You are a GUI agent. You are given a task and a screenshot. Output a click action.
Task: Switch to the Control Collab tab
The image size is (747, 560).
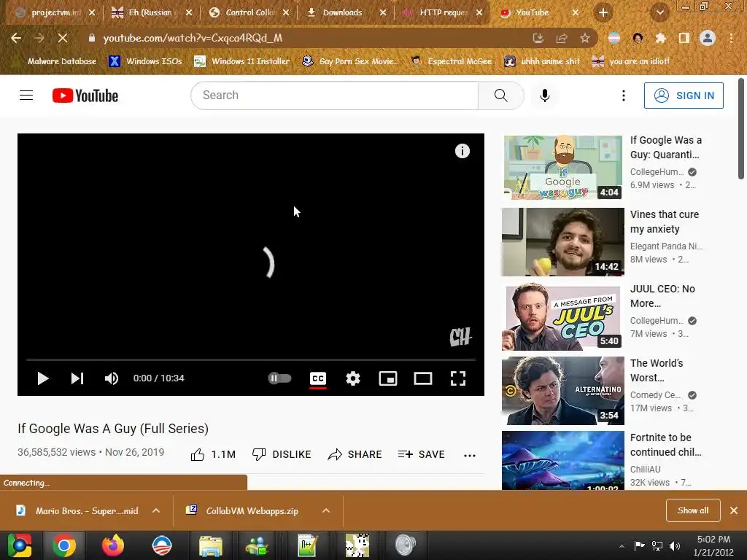[249, 12]
